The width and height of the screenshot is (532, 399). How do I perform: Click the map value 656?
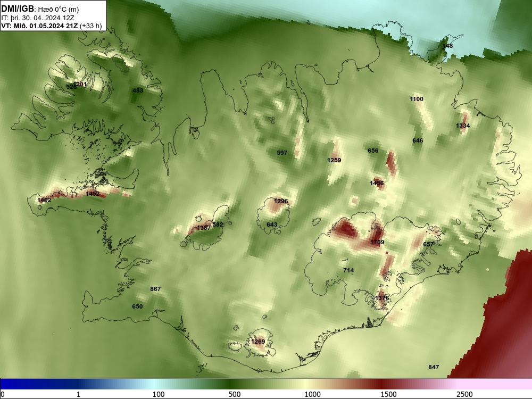(x=373, y=151)
